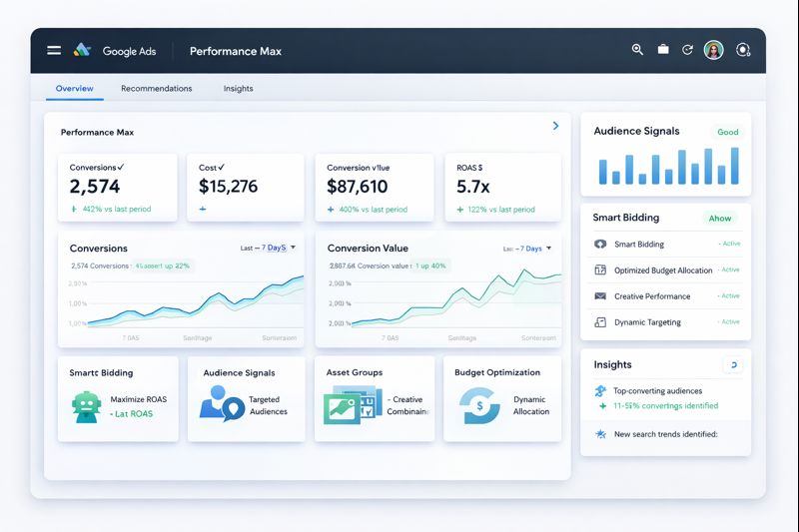Click 'Top-converting audiences' insight text
799x532 pixels.
(657, 390)
